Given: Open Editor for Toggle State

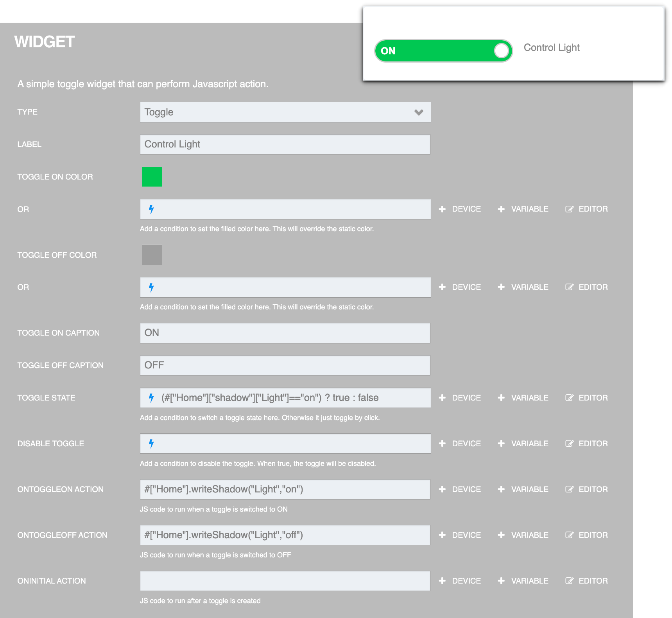Looking at the screenshot, I should 586,398.
